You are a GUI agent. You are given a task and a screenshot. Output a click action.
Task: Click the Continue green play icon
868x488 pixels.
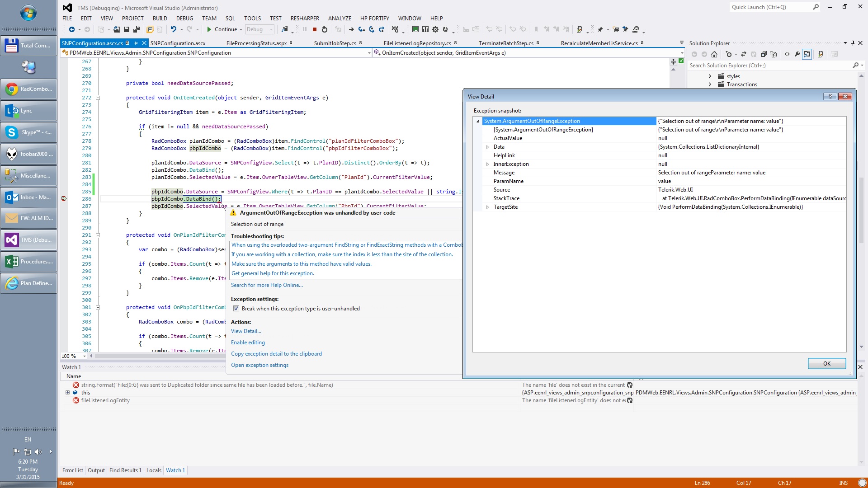tap(209, 29)
